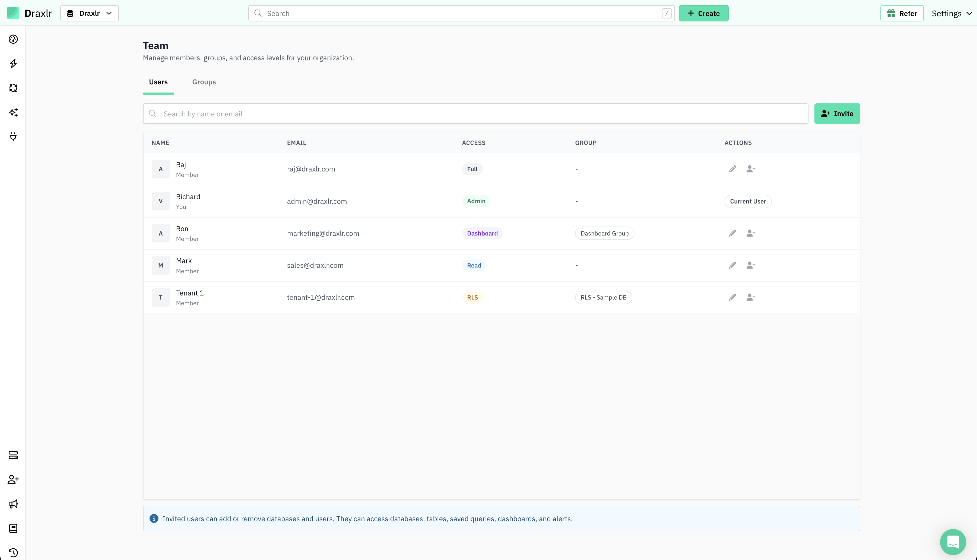Click the ACCESS column header
This screenshot has width=977, height=560.
coord(474,143)
